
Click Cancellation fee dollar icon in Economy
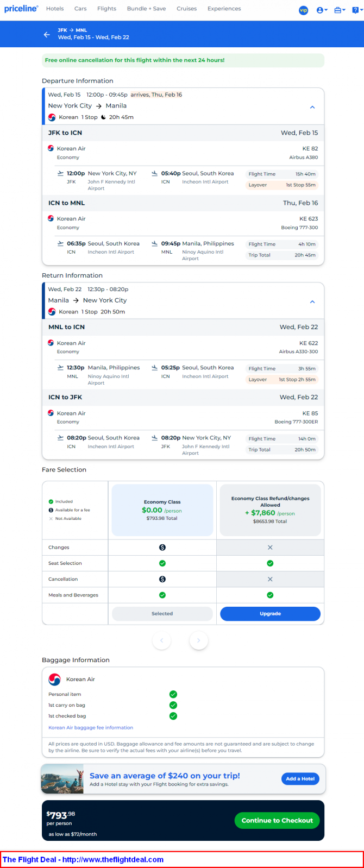tap(162, 579)
